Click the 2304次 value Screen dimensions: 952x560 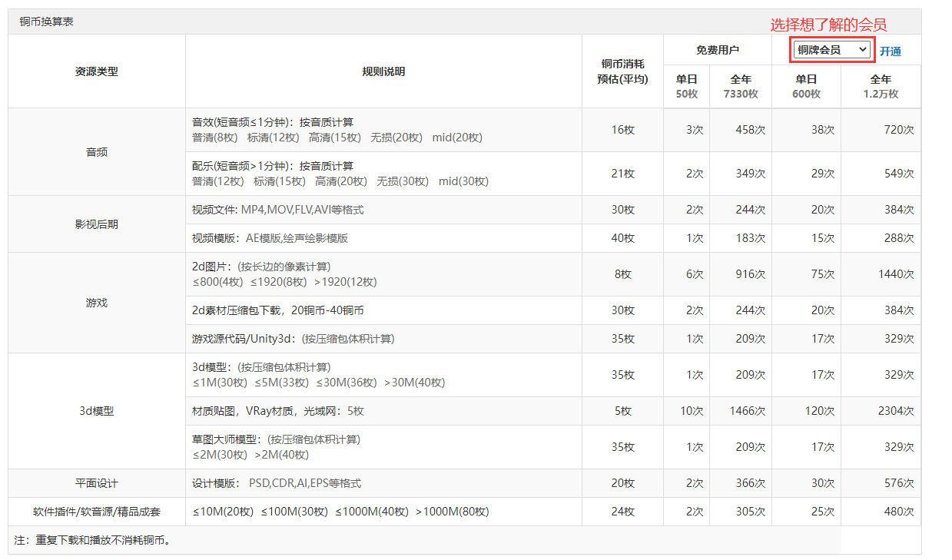click(x=896, y=411)
